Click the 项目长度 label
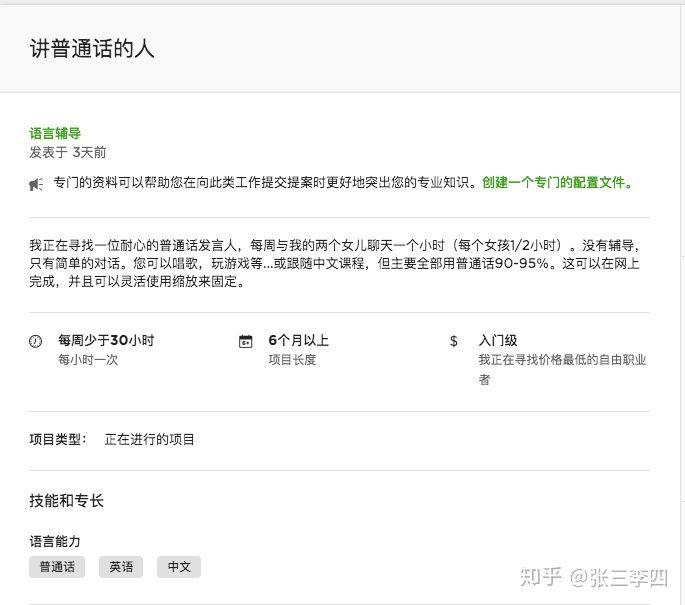The height and width of the screenshot is (605, 685). point(292,360)
